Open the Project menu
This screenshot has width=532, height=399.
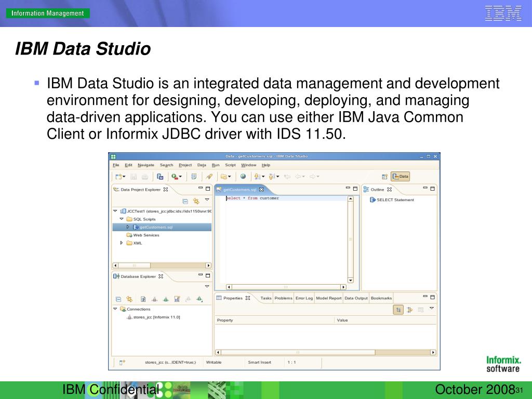pos(185,165)
